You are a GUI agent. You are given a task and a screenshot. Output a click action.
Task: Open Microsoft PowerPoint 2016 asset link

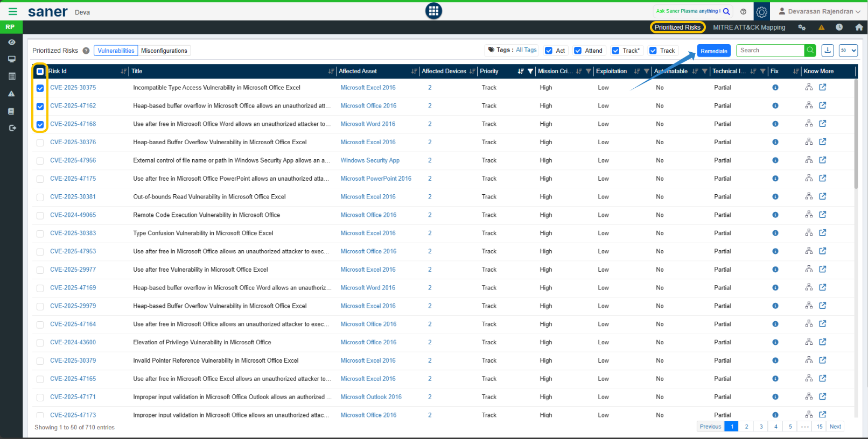click(376, 179)
